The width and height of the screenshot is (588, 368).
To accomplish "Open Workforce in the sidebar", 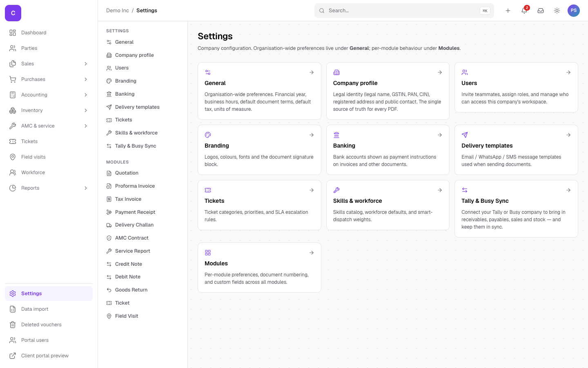I will [x=49, y=173].
